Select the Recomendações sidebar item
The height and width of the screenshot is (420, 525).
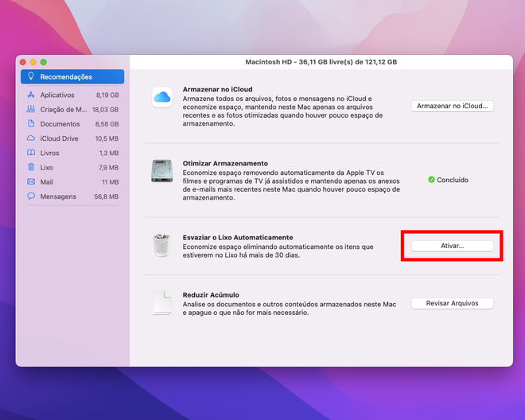[x=72, y=76]
